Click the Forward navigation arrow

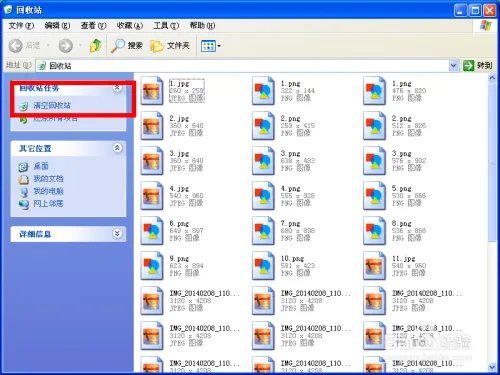[66, 46]
